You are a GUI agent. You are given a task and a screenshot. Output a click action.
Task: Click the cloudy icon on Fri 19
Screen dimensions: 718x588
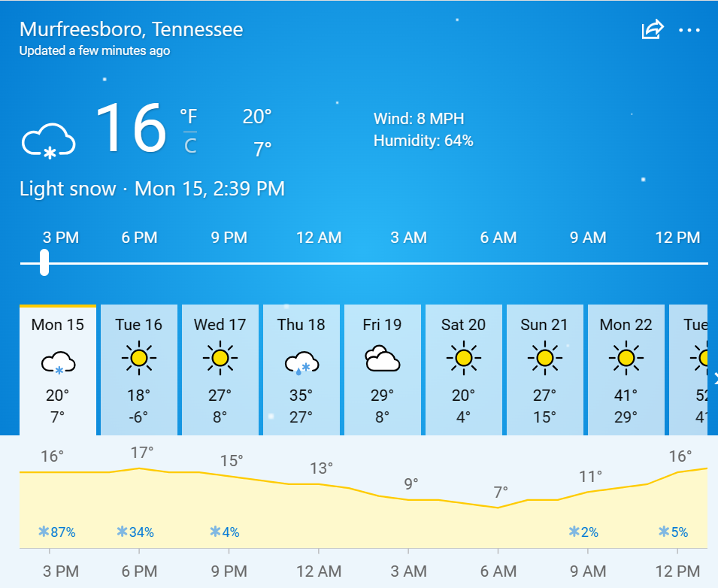pyautogui.click(x=383, y=358)
